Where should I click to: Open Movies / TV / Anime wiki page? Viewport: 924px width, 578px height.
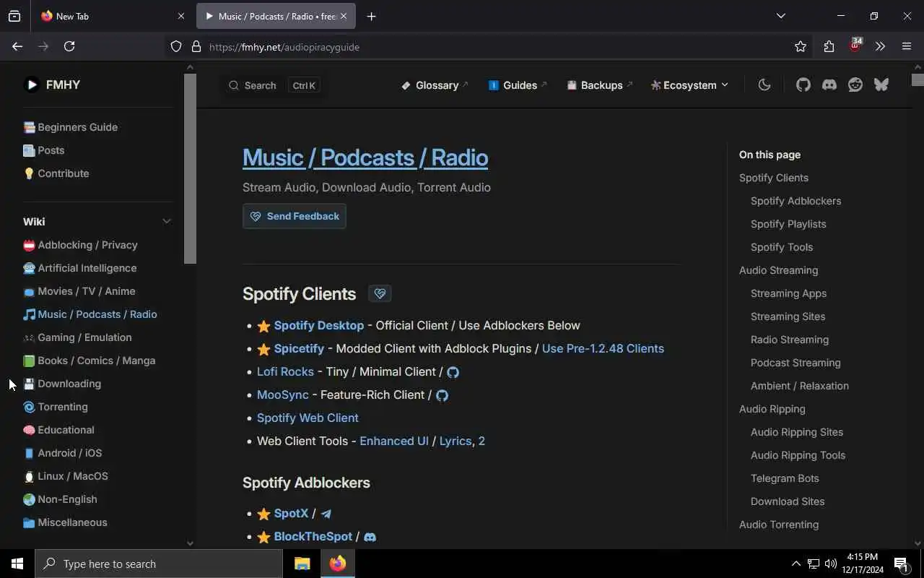point(79,291)
